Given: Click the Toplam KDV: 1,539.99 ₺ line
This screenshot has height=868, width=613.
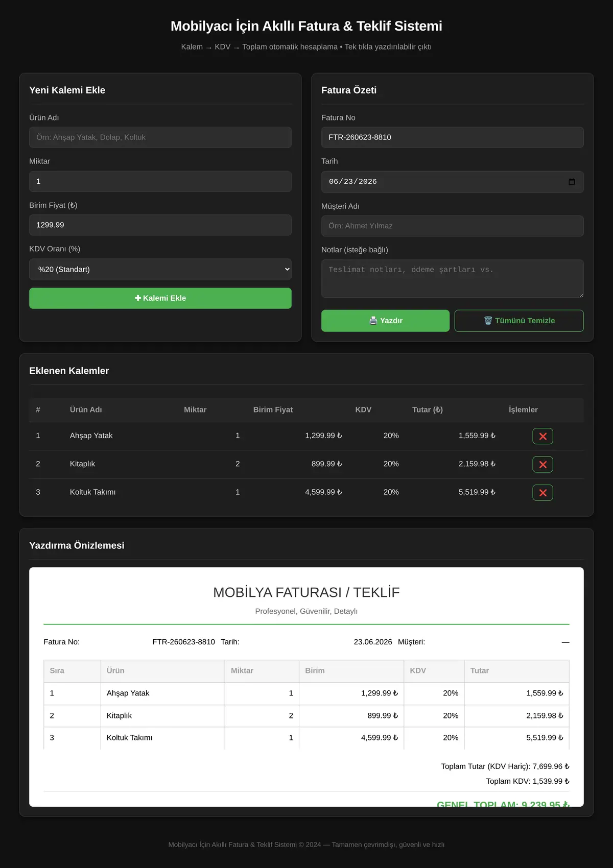Looking at the screenshot, I should point(528,781).
